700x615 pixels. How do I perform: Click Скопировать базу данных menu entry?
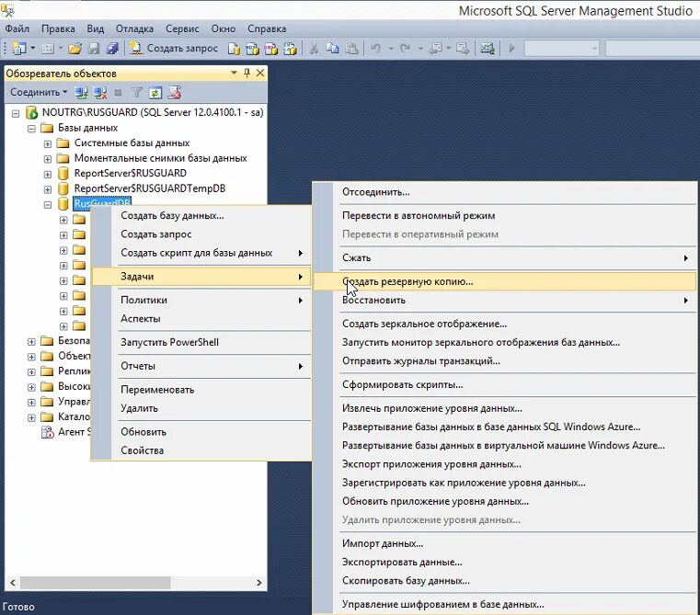coord(504,581)
